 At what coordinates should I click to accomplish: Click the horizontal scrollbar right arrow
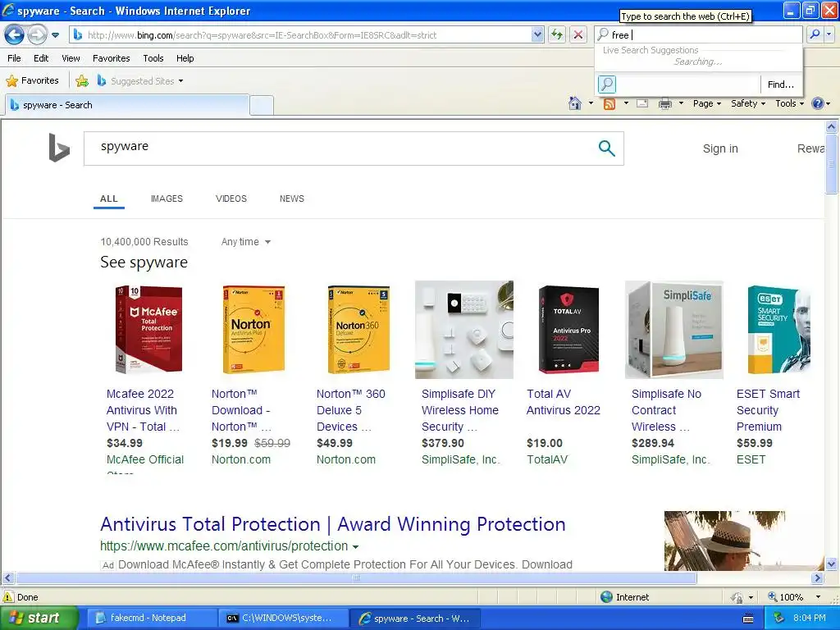tap(817, 578)
